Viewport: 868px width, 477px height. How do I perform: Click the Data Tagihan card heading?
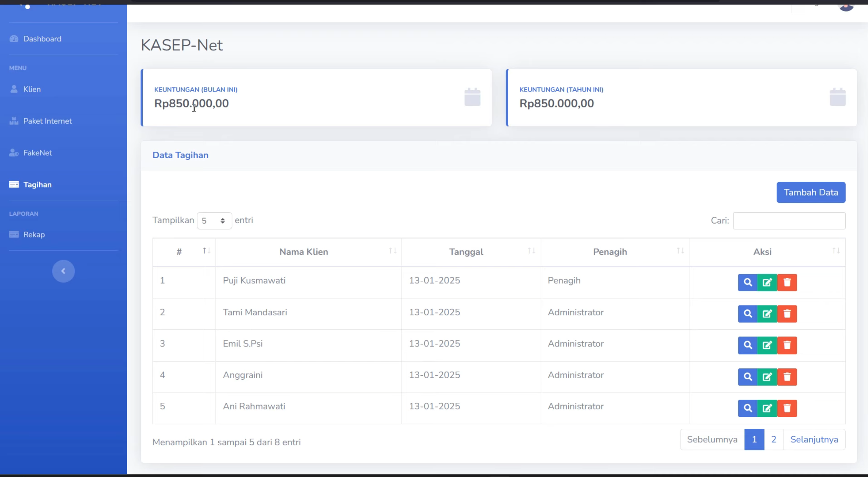coord(180,155)
